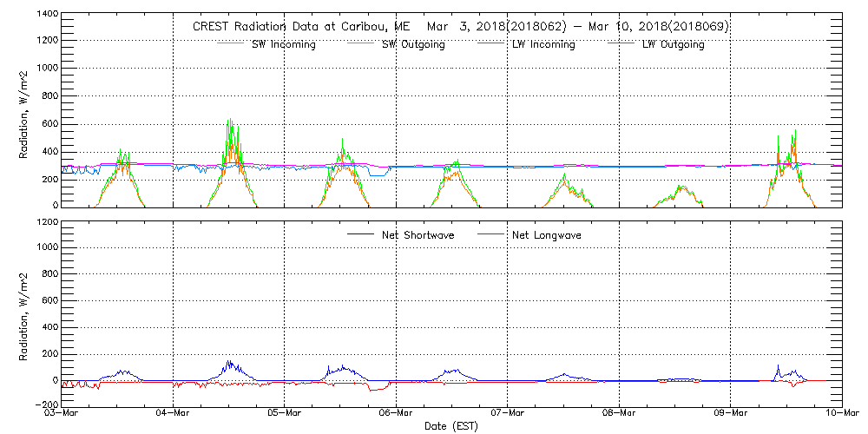Select the '06-Mar' date on the x-axis

coord(396,413)
